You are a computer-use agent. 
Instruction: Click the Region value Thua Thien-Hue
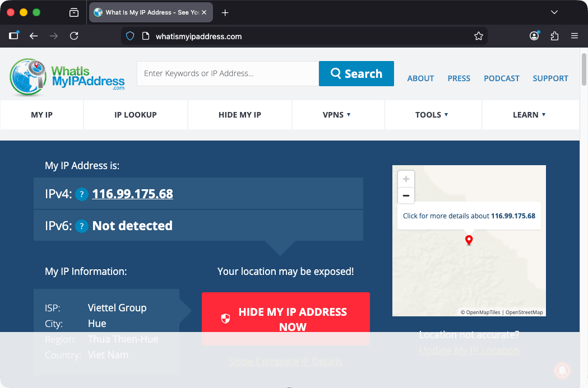[123, 339]
